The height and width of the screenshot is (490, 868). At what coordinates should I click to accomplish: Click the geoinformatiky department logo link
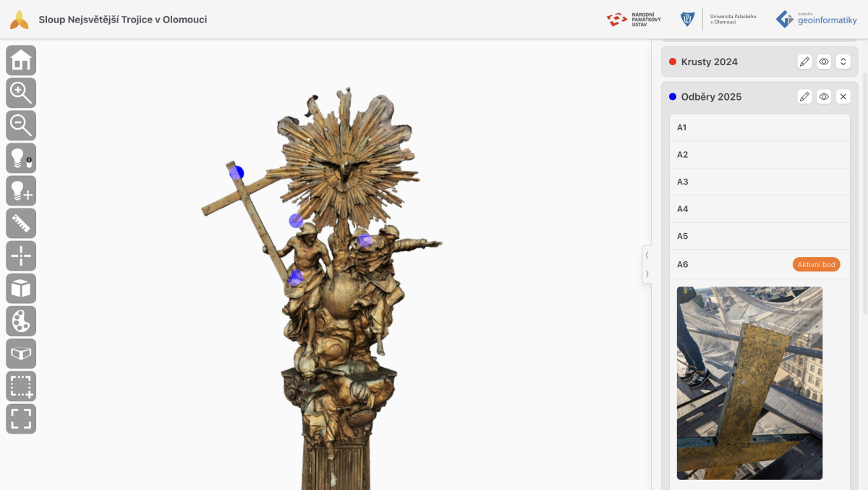coord(816,20)
